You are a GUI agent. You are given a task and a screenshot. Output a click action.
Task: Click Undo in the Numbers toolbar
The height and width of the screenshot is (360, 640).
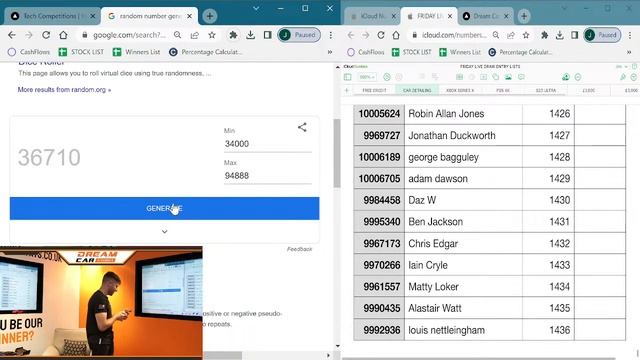(387, 77)
